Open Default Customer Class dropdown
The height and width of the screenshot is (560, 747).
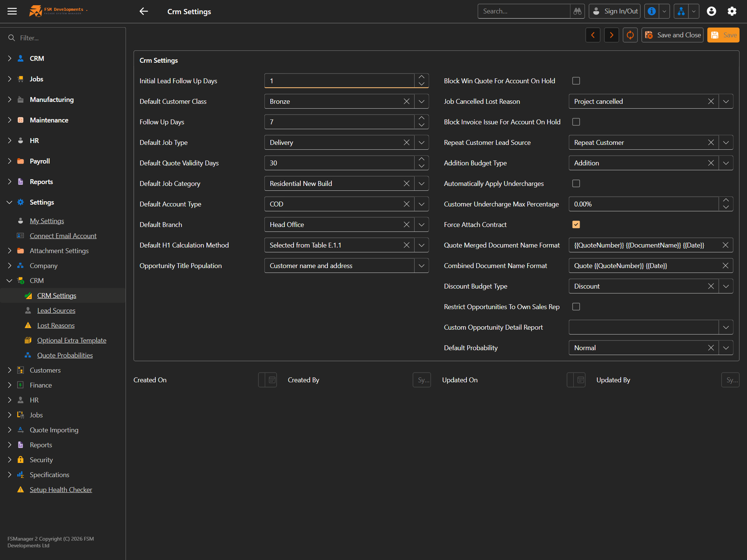(422, 101)
